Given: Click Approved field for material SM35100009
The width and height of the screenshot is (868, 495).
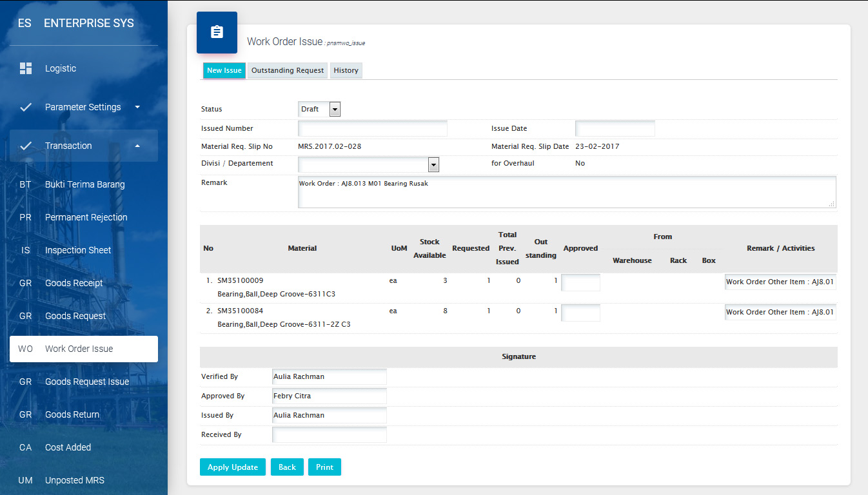Looking at the screenshot, I should click(x=580, y=282).
